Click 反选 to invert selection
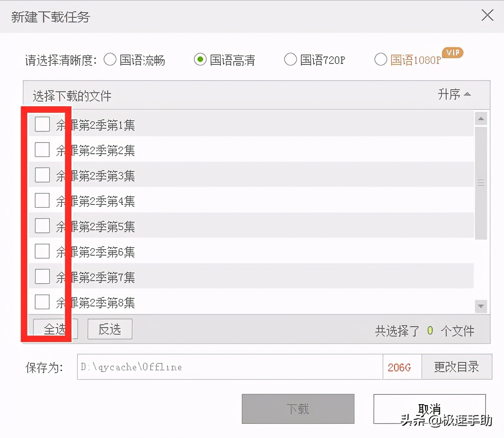 pyautogui.click(x=110, y=329)
